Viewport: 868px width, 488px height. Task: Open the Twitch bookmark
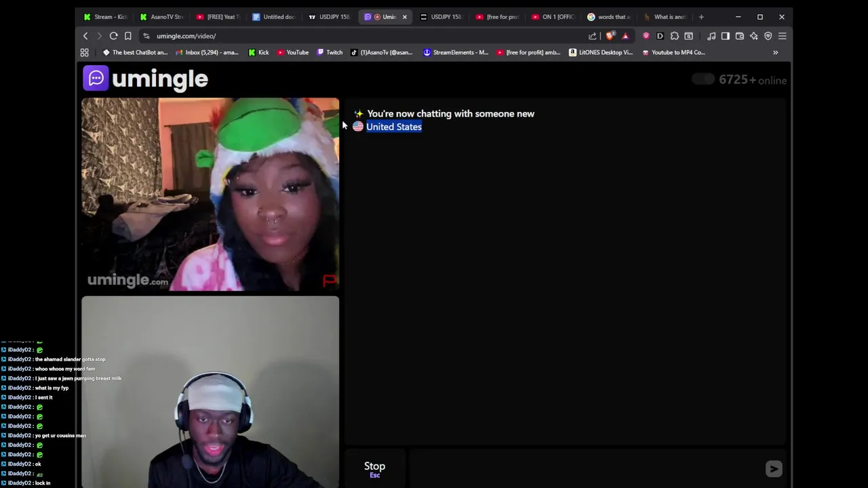point(330,52)
